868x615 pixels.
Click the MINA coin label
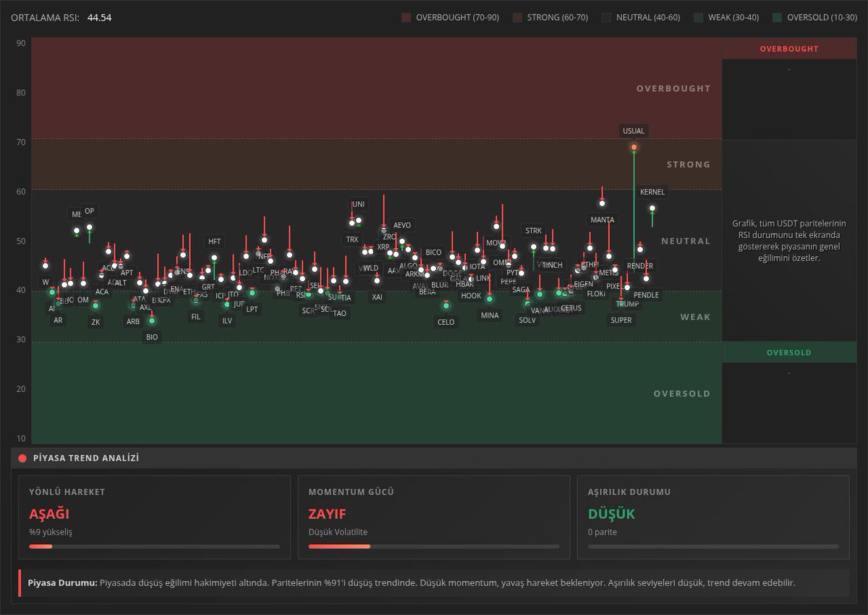490,315
